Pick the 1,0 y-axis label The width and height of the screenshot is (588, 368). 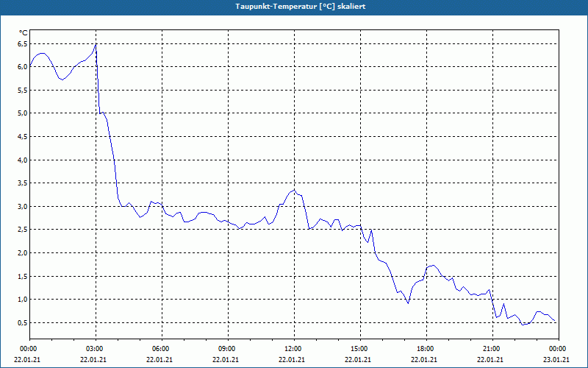[23, 300]
